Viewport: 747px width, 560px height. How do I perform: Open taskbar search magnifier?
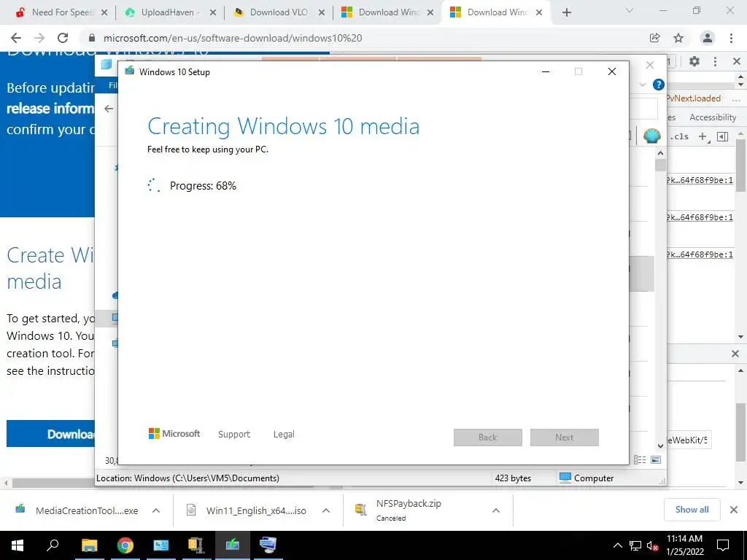point(53,545)
